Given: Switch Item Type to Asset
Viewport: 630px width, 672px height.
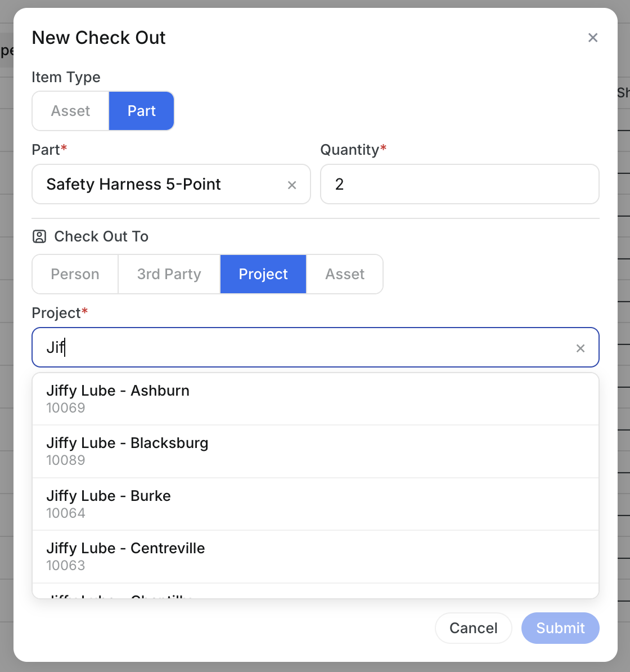Looking at the screenshot, I should [70, 111].
